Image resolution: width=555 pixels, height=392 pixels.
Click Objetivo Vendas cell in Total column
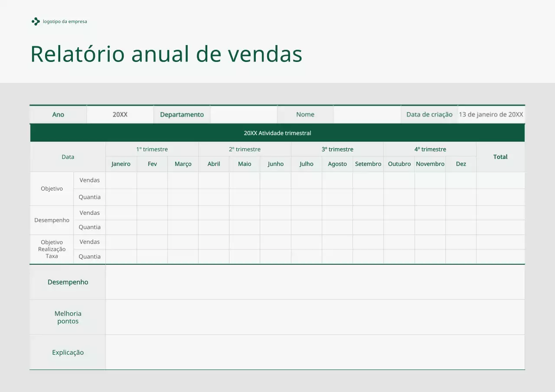pyautogui.click(x=500, y=180)
